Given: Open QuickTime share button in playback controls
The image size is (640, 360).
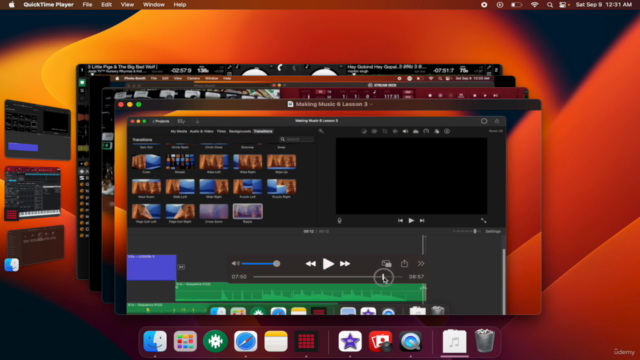Looking at the screenshot, I should (x=404, y=263).
